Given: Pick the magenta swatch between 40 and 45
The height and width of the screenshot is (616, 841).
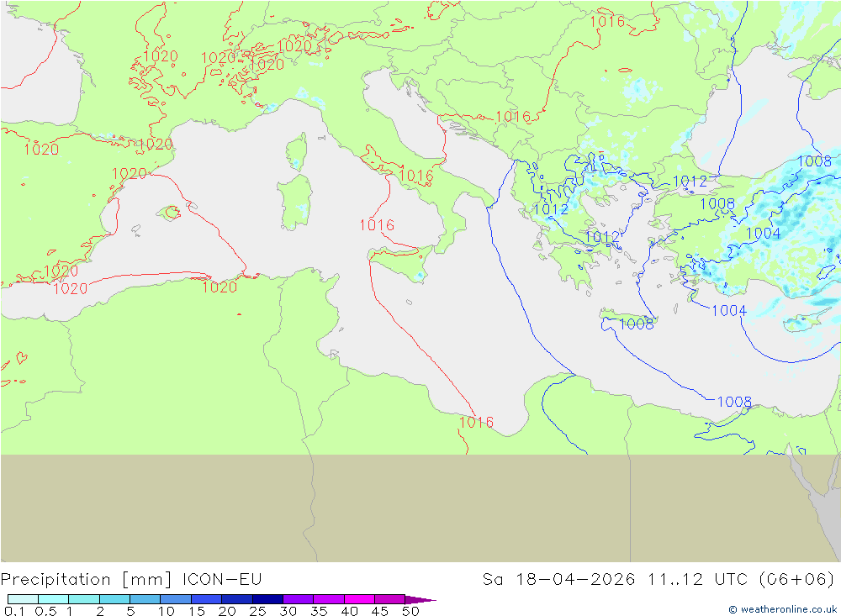Looking at the screenshot, I should tap(359, 599).
